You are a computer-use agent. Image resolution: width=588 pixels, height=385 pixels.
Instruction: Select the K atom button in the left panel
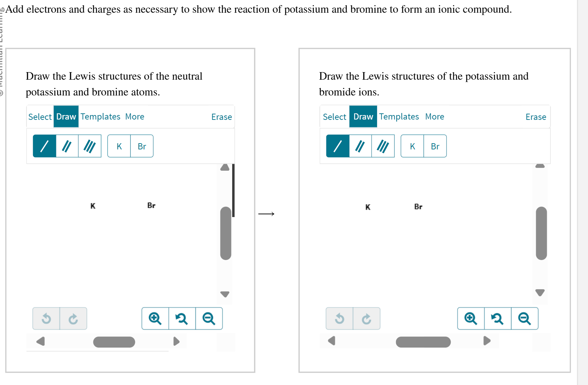click(119, 146)
